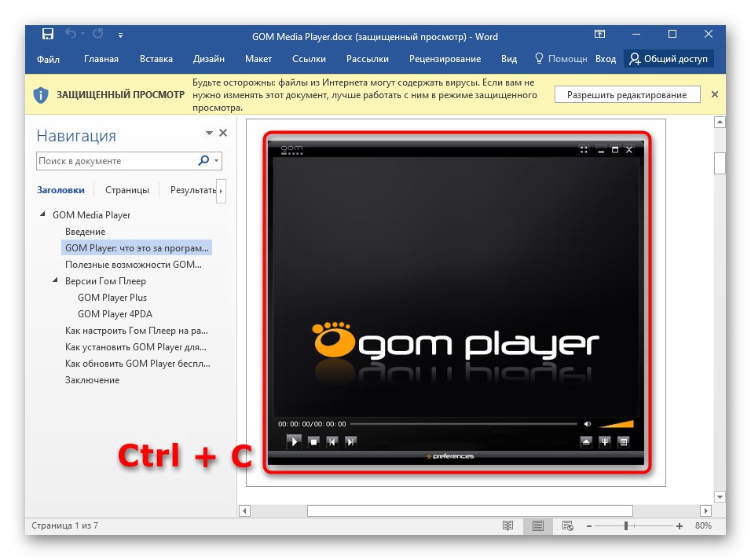
Task: Click the zoom in plus button
Action: pyautogui.click(x=680, y=526)
